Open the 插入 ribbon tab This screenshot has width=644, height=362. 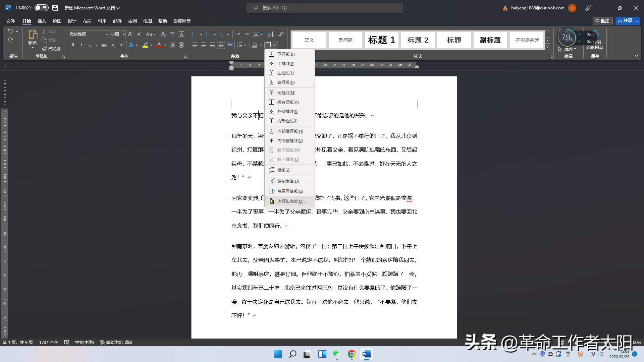[42, 21]
